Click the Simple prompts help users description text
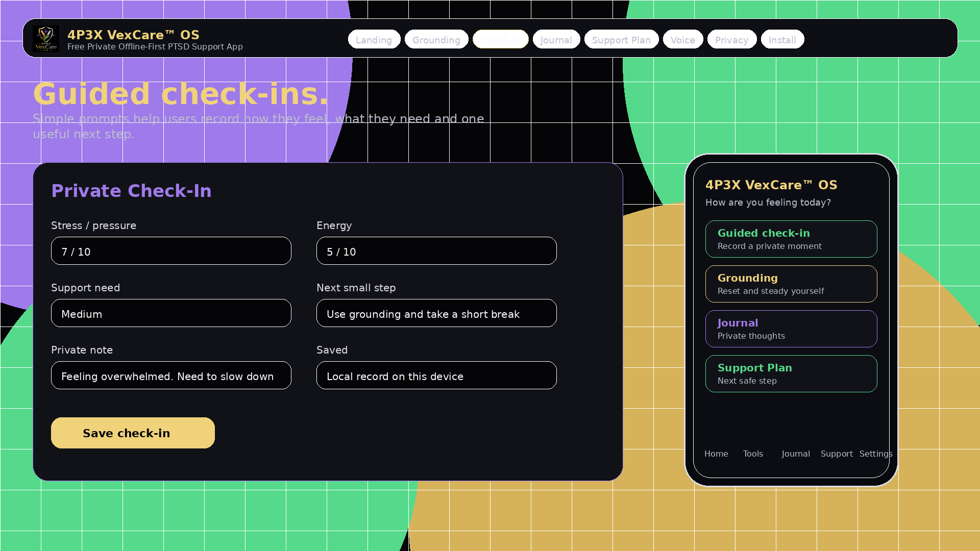The width and height of the screenshot is (980, 551). [258, 126]
